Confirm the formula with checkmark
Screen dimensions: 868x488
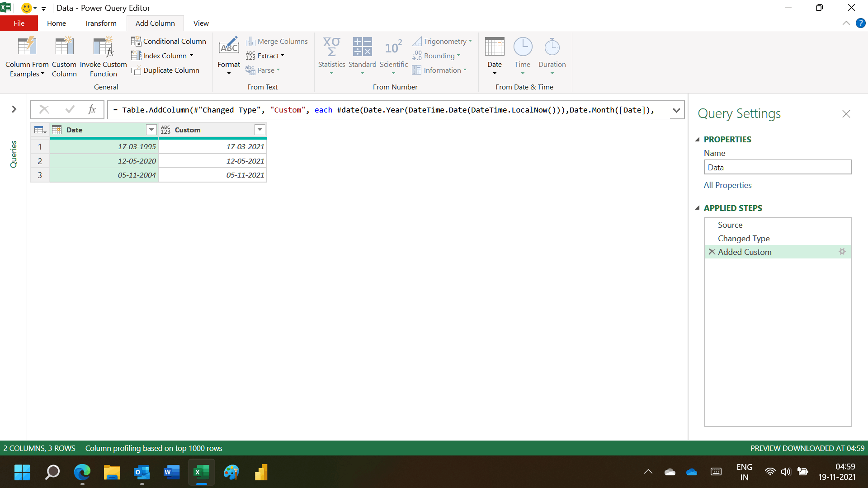tap(70, 109)
